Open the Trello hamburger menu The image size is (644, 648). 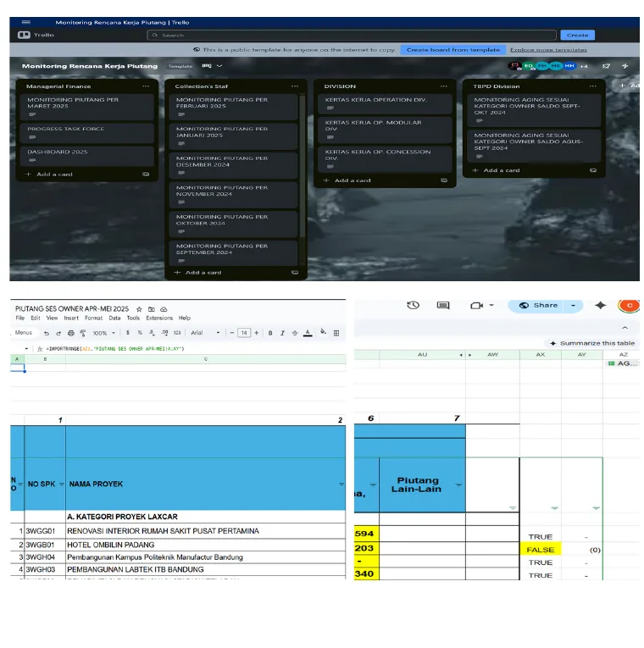tap(26, 22)
